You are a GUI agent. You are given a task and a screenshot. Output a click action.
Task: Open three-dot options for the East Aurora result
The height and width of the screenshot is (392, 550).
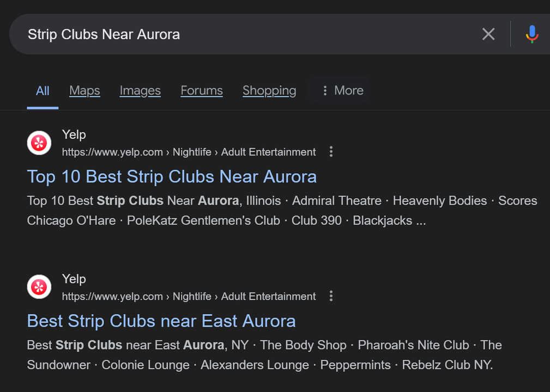coord(331,296)
